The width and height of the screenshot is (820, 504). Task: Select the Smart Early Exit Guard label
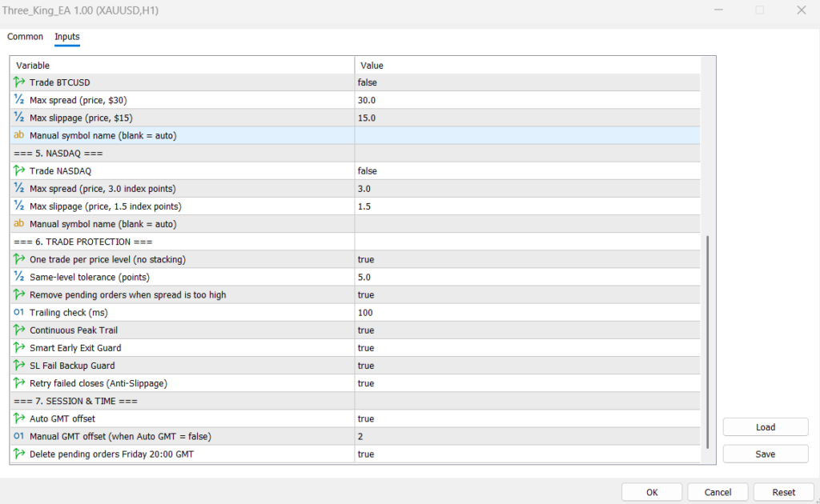(x=75, y=348)
